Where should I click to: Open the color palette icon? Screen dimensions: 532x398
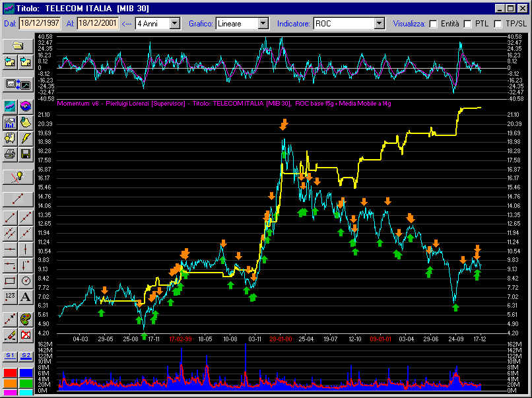click(26, 319)
